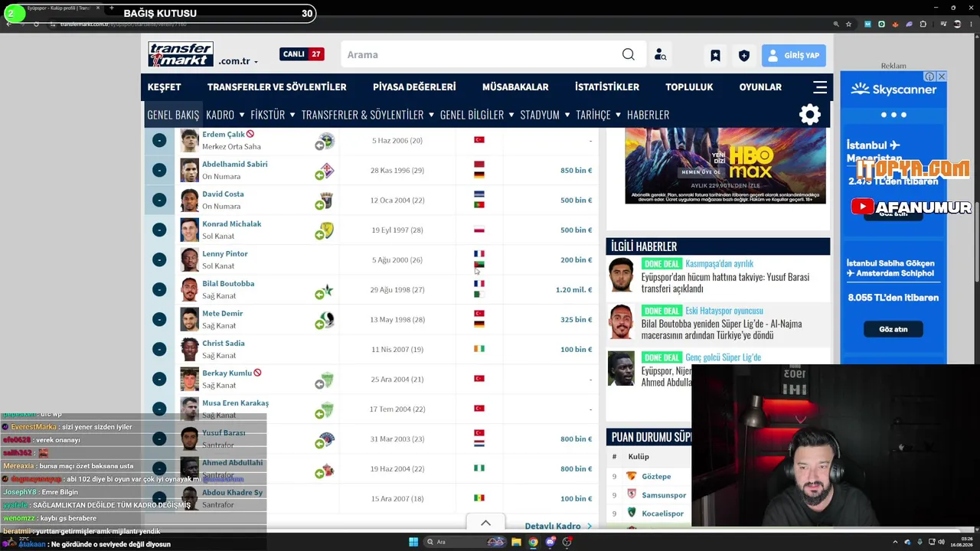Click the club crest beside Mete Demir
This screenshot has height=551, width=980.
pyautogui.click(x=326, y=319)
